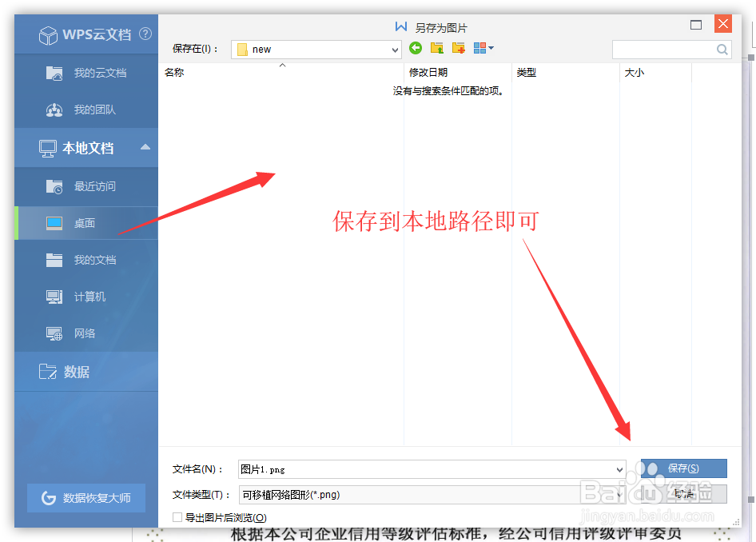This screenshot has width=756, height=542.
Task: Click the 取消 cancel button
Action: [684, 494]
